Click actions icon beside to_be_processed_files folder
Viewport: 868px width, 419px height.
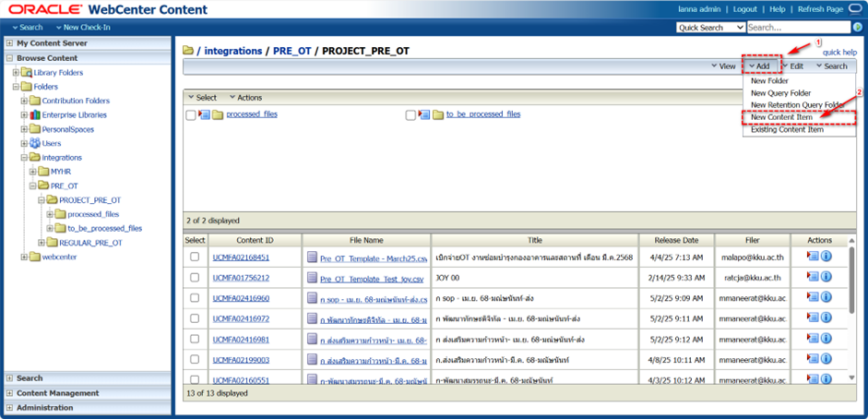pyautogui.click(x=424, y=115)
